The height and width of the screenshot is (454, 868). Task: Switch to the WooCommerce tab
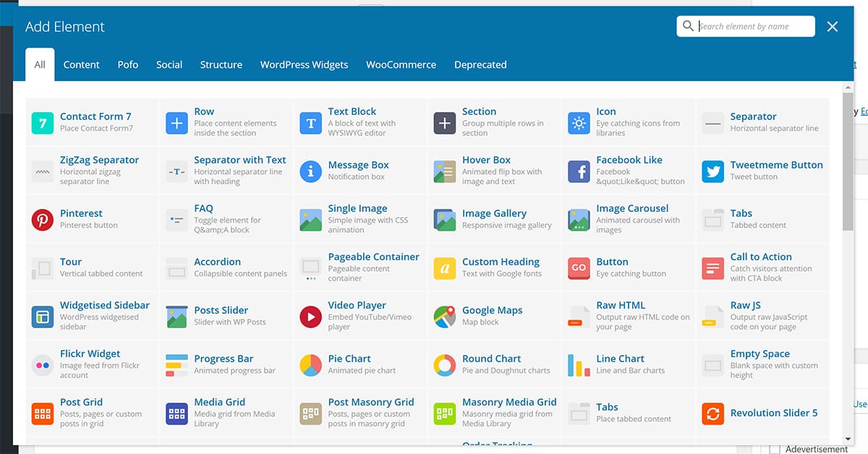pyautogui.click(x=401, y=64)
